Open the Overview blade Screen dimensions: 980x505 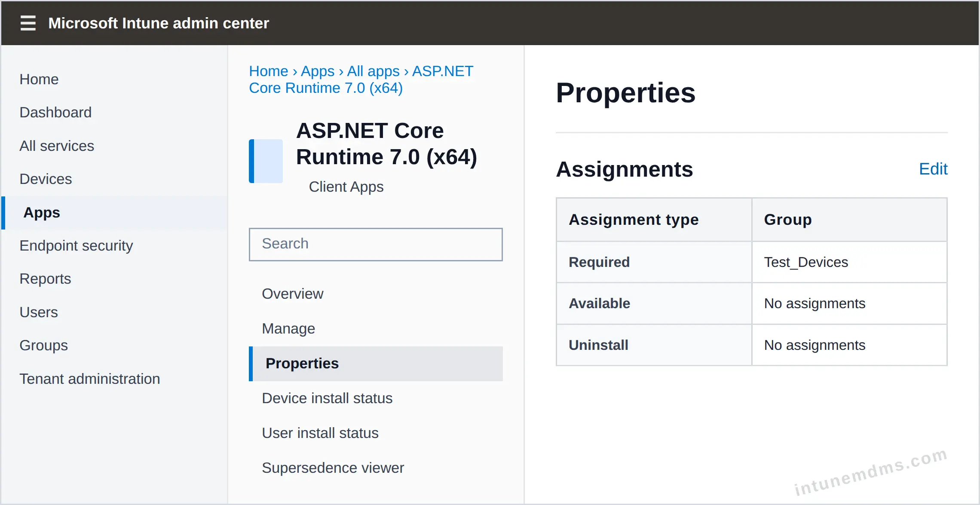click(293, 294)
